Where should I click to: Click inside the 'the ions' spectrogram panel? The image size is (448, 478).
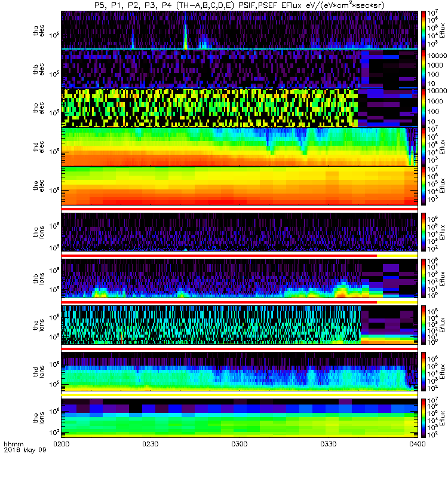click(240, 418)
